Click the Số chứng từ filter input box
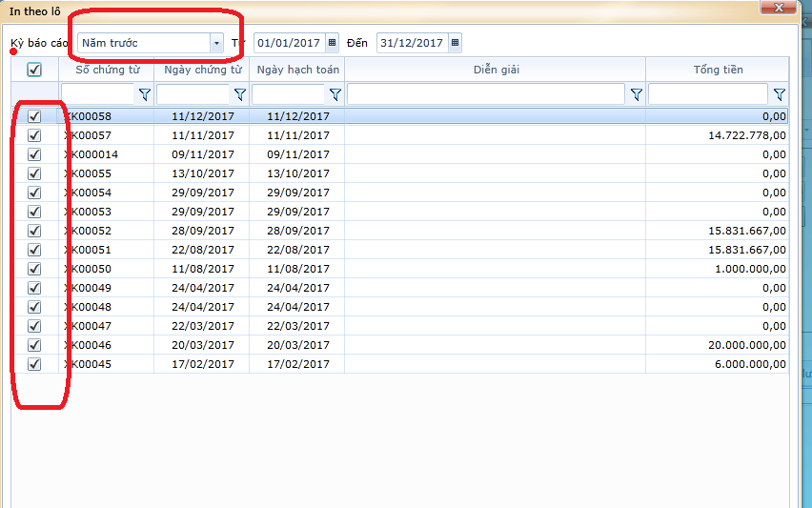This screenshot has height=508, width=812. coord(98,94)
